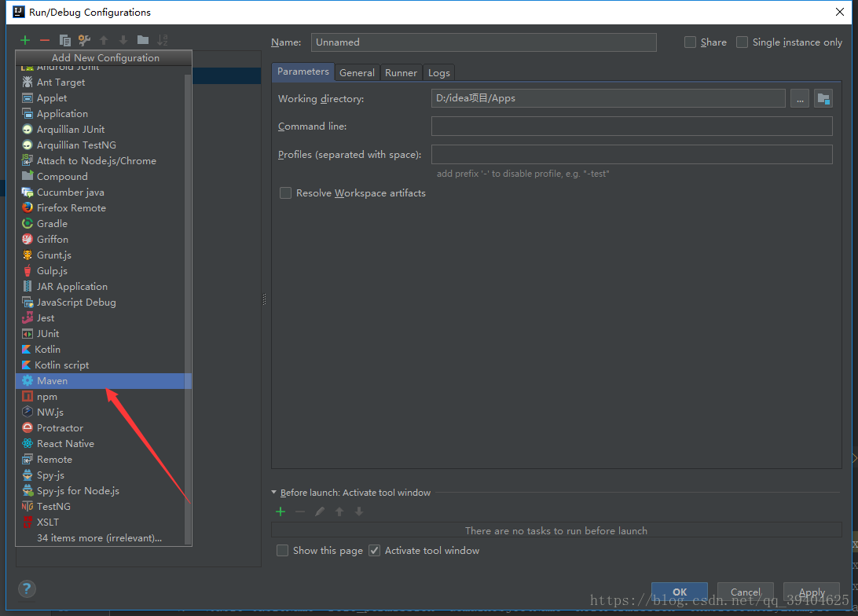Click the green plus to add a before launch task

click(280, 511)
